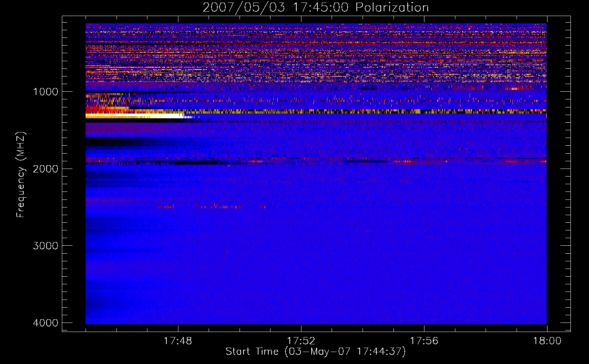589x364 pixels.
Task: Click the 17:56 time tick label
Action: 424,341
